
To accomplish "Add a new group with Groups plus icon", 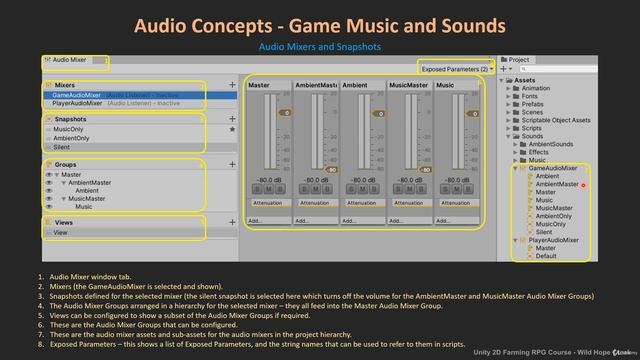I will tap(232, 164).
